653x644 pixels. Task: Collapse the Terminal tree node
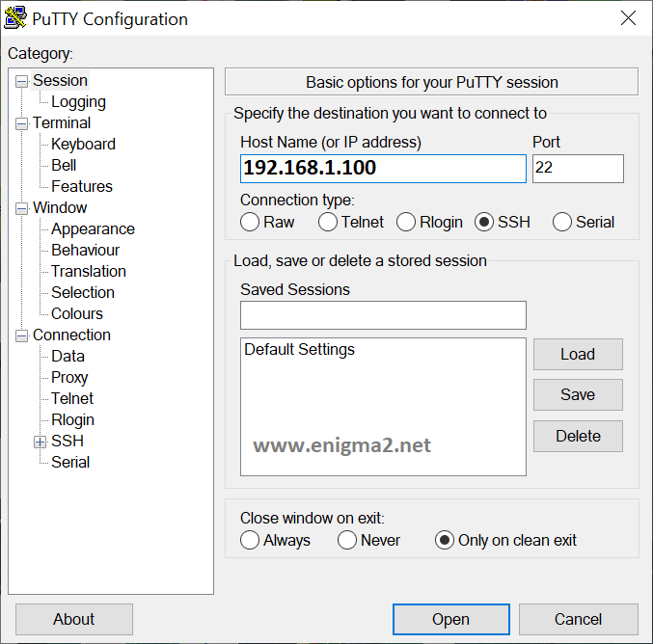21,123
